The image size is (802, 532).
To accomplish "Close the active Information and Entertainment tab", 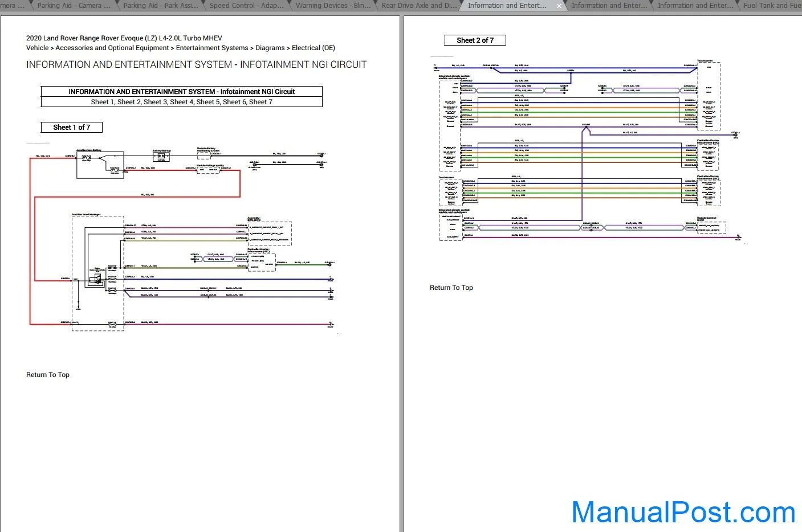I will point(559,6).
